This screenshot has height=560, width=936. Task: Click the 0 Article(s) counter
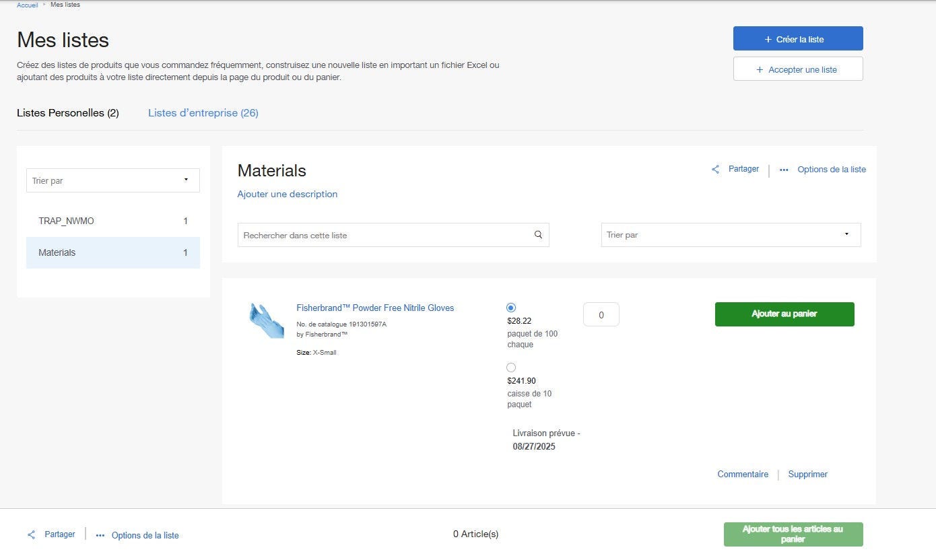[476, 534]
